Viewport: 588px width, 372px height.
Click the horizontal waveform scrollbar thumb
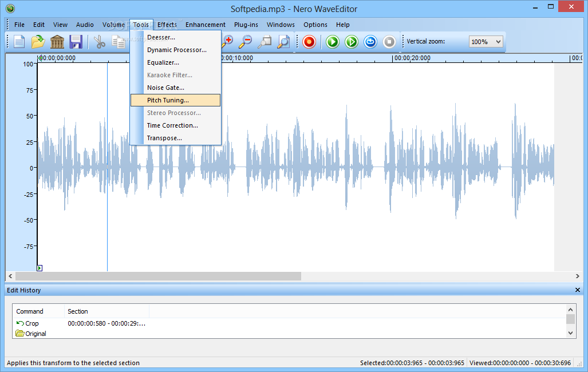158,276
